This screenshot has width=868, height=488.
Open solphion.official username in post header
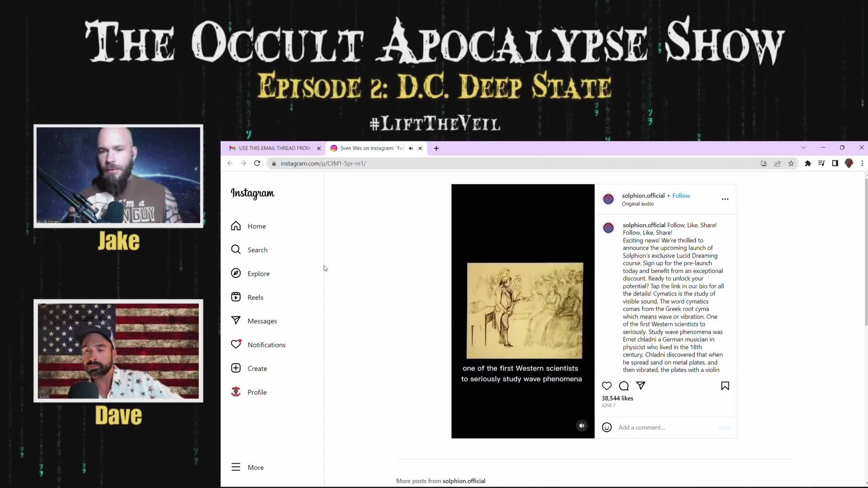(643, 196)
